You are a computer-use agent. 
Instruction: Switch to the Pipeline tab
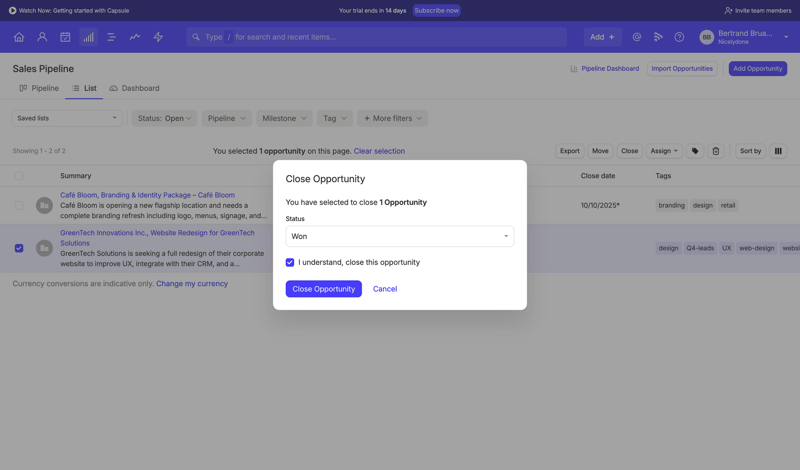click(39, 88)
